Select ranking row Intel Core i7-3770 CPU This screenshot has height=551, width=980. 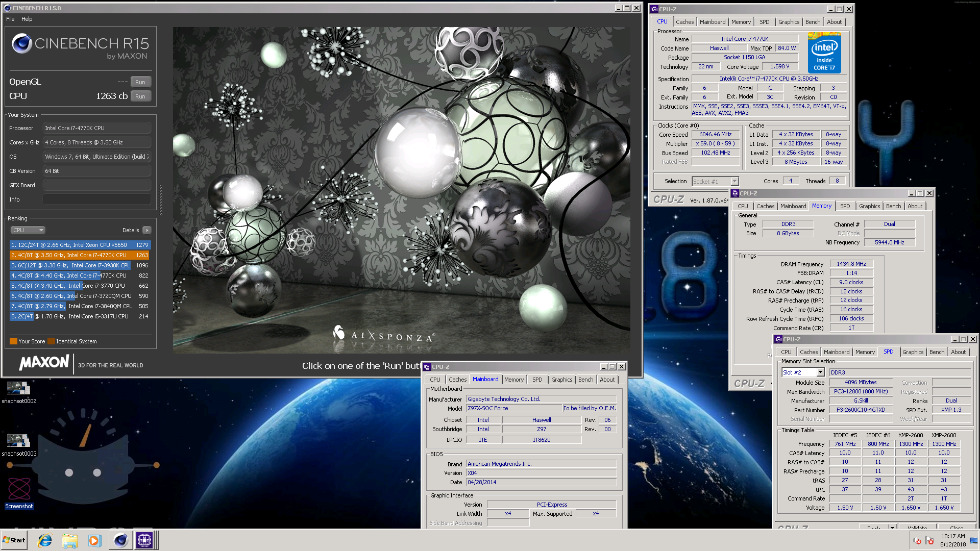point(80,286)
